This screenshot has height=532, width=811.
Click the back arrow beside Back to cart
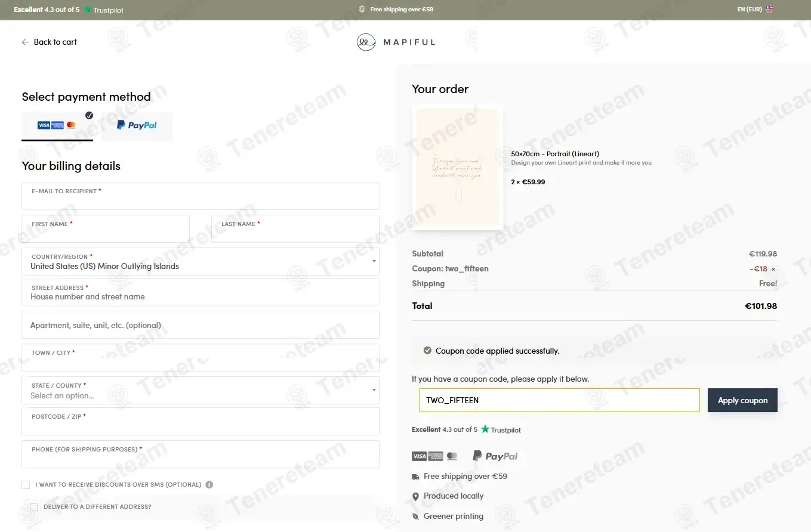coord(25,42)
